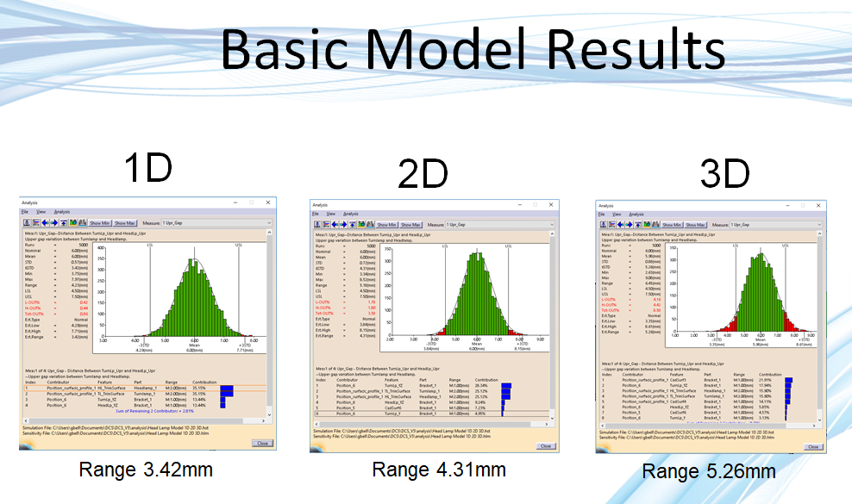Click the blue right arrow in 1D window
This screenshot has height=504, width=852.
coord(54,223)
